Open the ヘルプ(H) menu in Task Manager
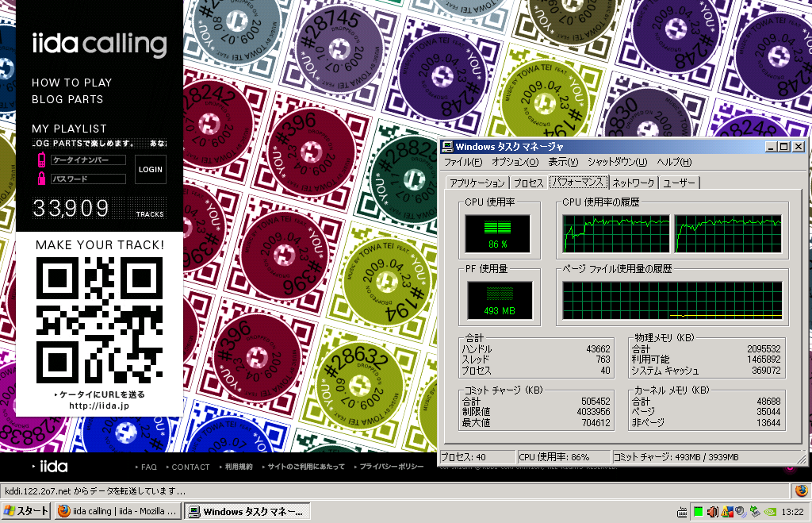 674,162
